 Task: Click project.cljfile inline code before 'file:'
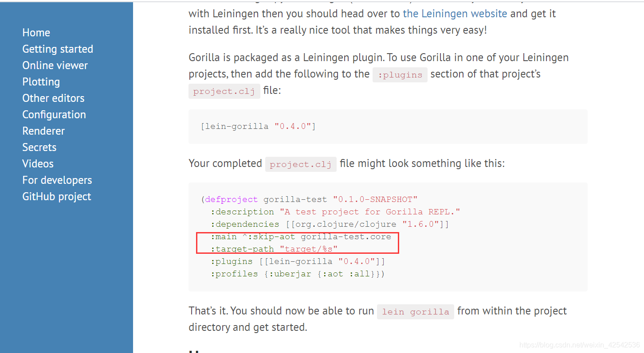[224, 91]
